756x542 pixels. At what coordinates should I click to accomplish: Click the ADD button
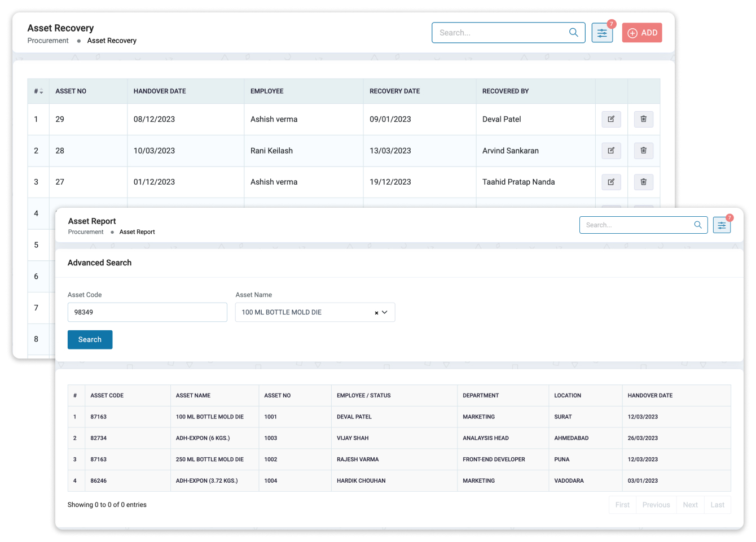(642, 32)
